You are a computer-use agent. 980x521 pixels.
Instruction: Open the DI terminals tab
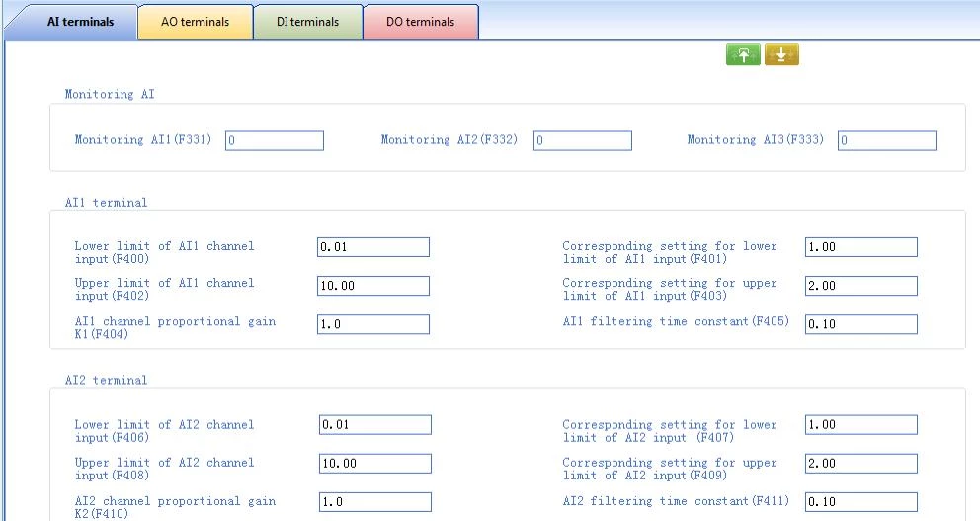click(x=307, y=22)
